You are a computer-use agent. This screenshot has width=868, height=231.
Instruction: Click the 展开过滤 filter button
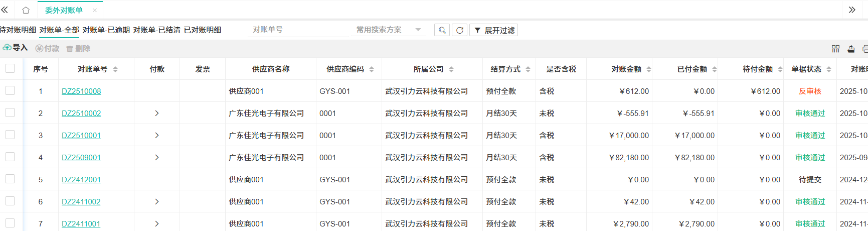[x=494, y=30]
